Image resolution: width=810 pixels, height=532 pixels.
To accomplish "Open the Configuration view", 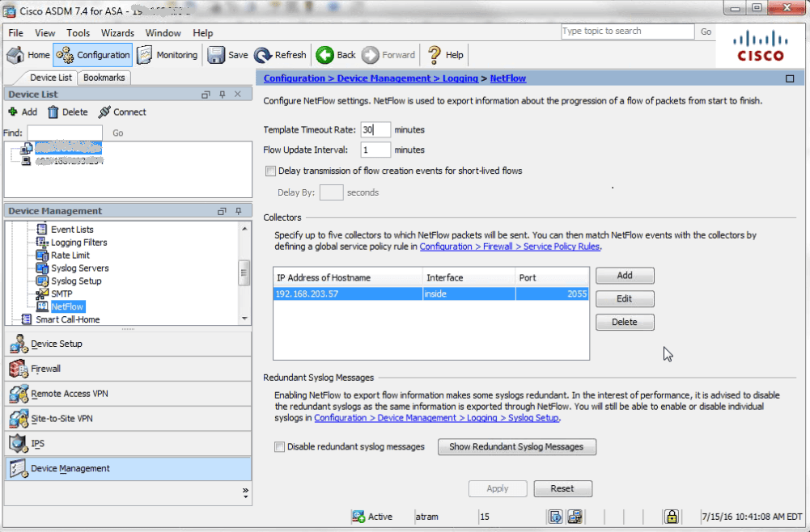I will pyautogui.click(x=93, y=55).
